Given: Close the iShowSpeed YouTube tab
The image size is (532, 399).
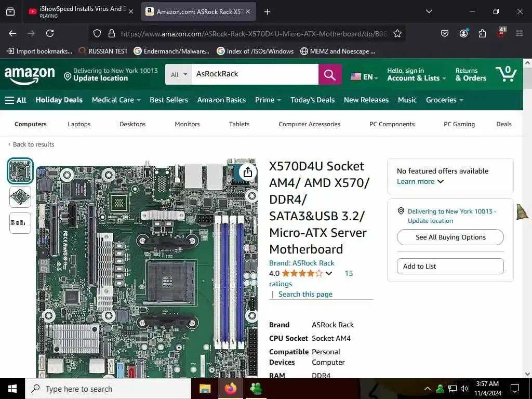Looking at the screenshot, I should (131, 11).
